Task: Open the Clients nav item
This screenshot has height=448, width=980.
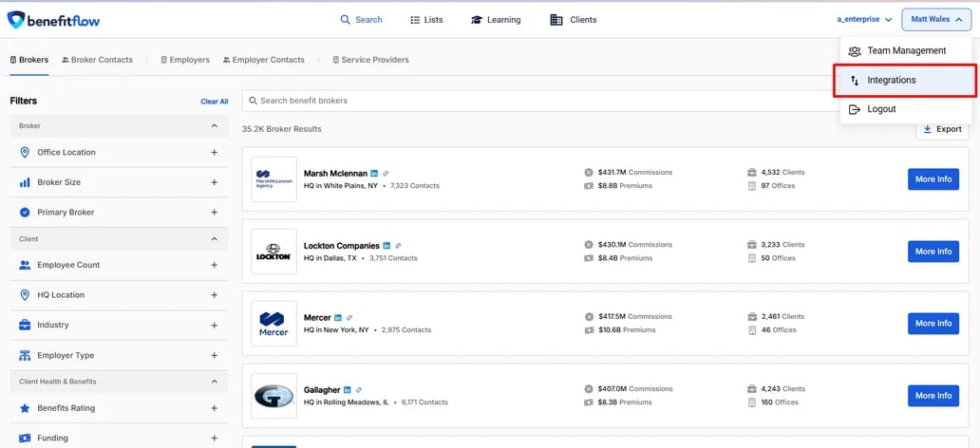Action: (x=574, y=20)
